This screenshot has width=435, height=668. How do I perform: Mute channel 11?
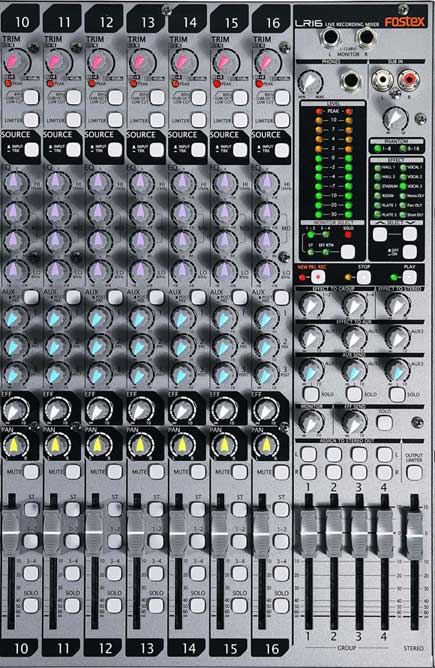(73, 472)
